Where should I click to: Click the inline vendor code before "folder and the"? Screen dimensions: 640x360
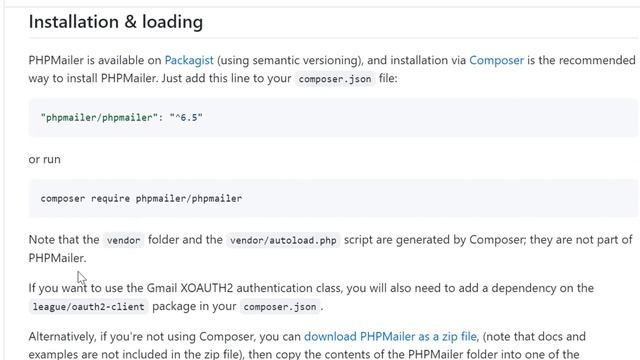(123, 240)
